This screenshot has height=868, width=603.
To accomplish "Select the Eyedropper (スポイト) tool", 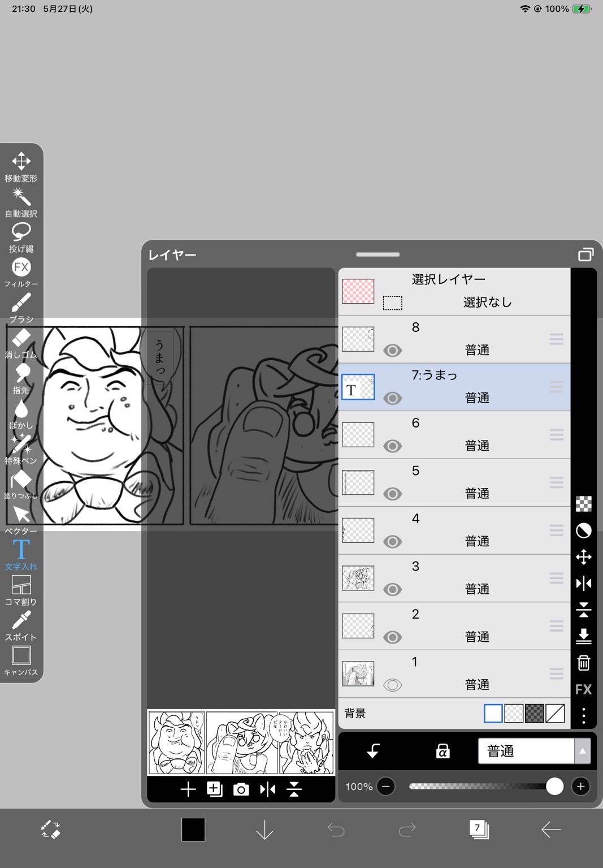I will (x=21, y=625).
